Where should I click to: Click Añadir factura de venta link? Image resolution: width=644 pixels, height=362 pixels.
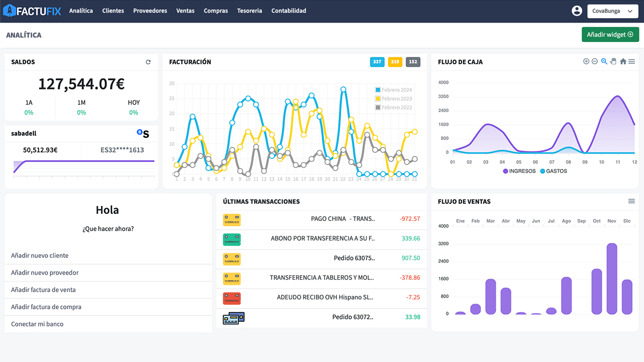pos(43,290)
